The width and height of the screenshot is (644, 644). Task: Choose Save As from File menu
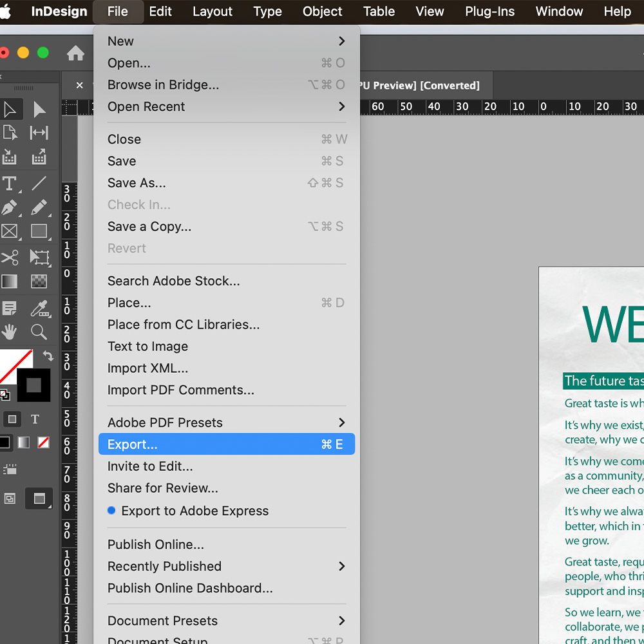(227, 183)
